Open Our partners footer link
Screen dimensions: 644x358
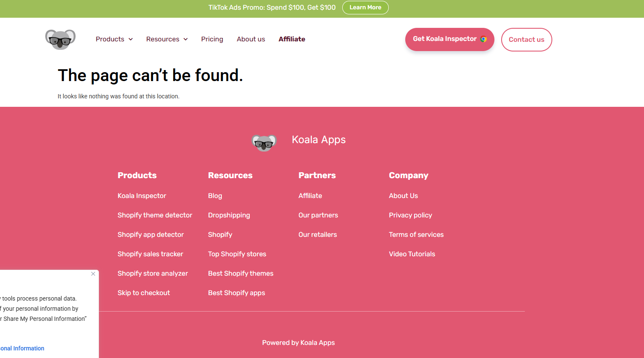point(318,215)
